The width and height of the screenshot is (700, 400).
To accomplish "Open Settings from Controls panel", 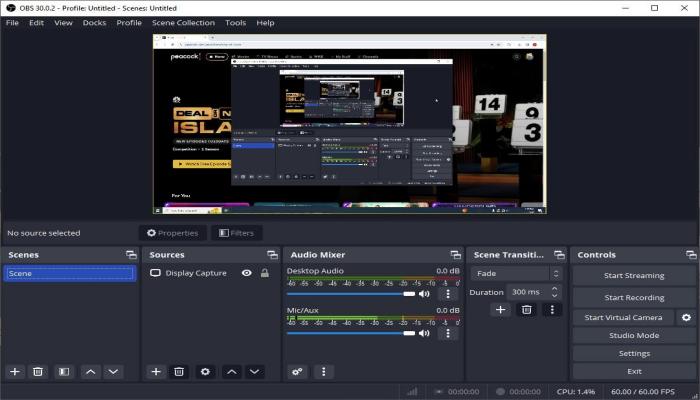I will (634, 353).
